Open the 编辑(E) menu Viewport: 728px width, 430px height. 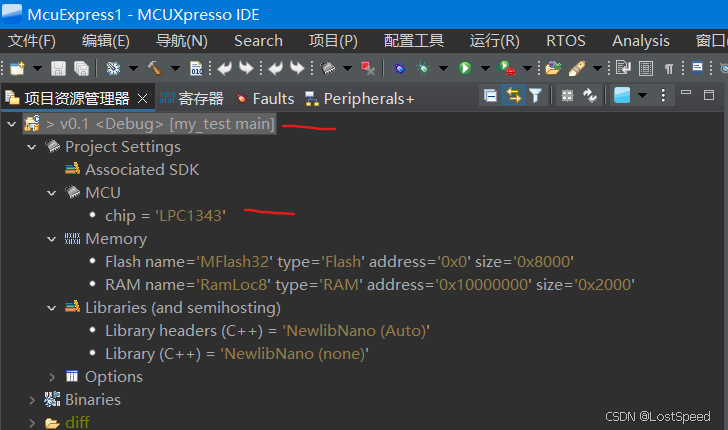point(106,41)
